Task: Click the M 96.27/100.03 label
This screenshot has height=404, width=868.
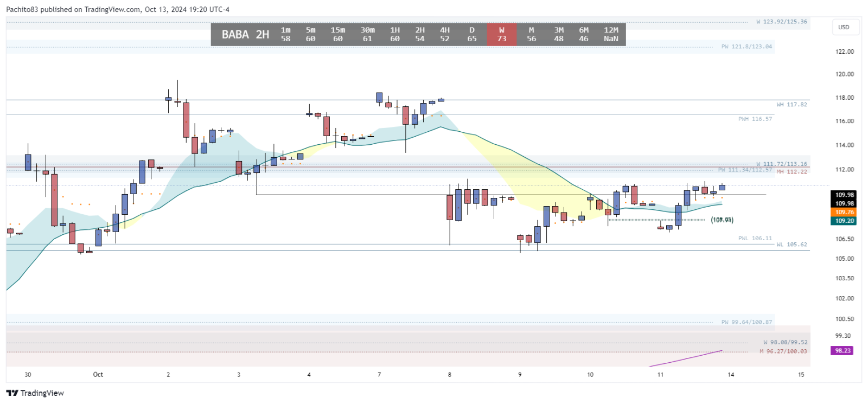Action: tap(783, 351)
